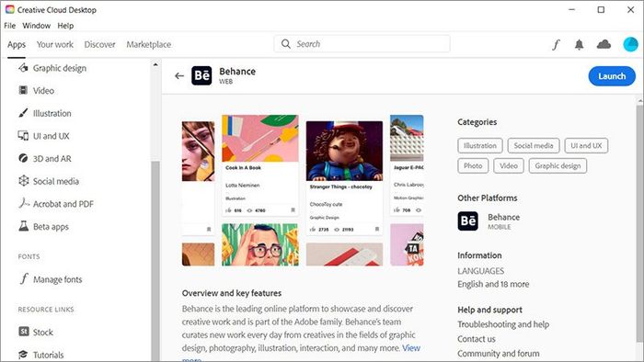Click the Illustration brush icon
644x362 pixels.
pos(23,113)
